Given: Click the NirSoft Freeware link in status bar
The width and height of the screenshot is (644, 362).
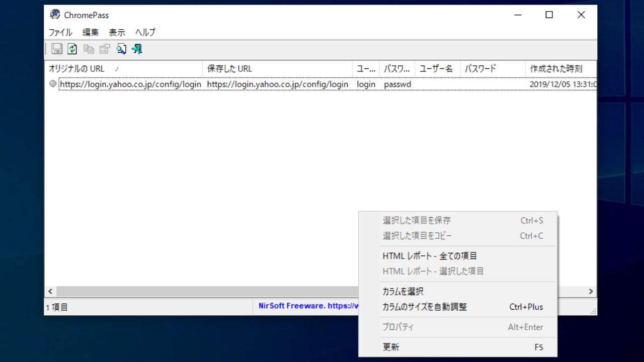Looking at the screenshot, I should coord(308,306).
